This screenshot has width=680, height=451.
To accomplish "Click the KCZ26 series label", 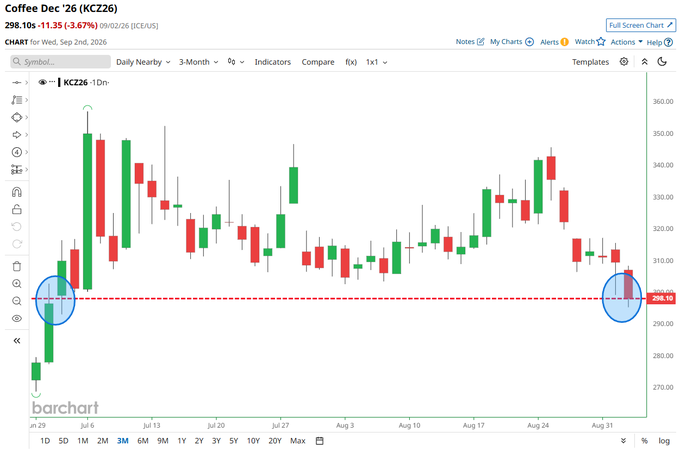I will (75, 82).
